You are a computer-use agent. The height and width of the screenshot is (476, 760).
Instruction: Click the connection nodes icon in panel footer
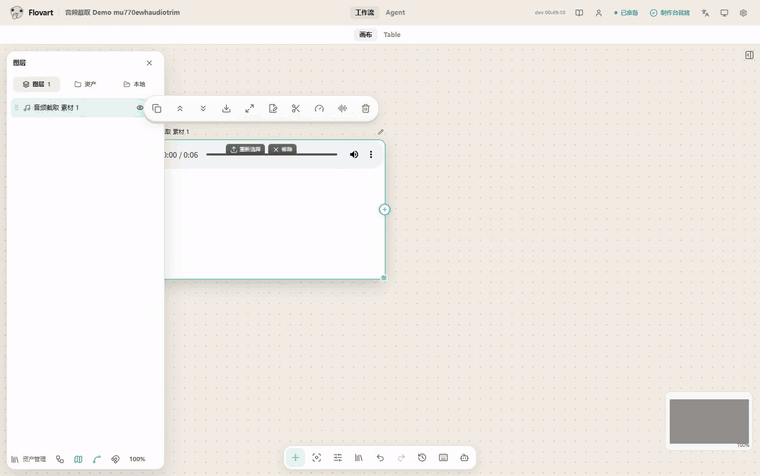pyautogui.click(x=60, y=459)
